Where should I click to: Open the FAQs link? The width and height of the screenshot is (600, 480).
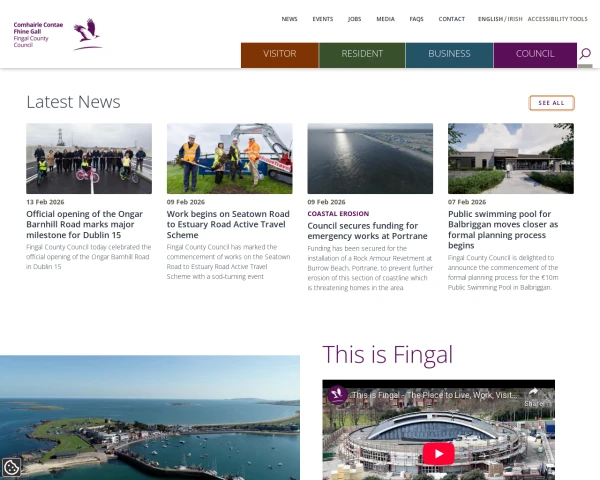tap(416, 19)
